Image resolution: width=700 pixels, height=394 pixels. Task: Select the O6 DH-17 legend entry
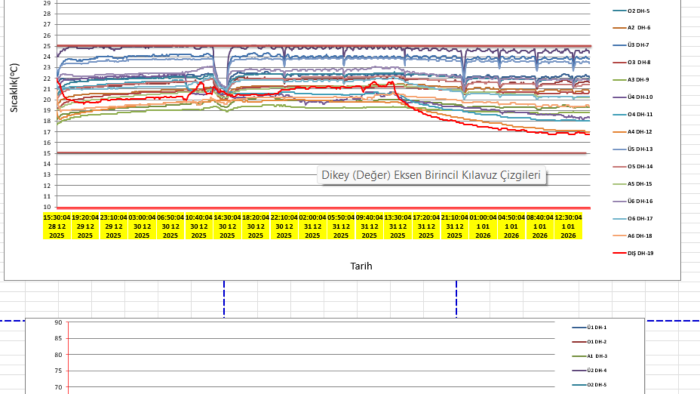[x=633, y=219]
